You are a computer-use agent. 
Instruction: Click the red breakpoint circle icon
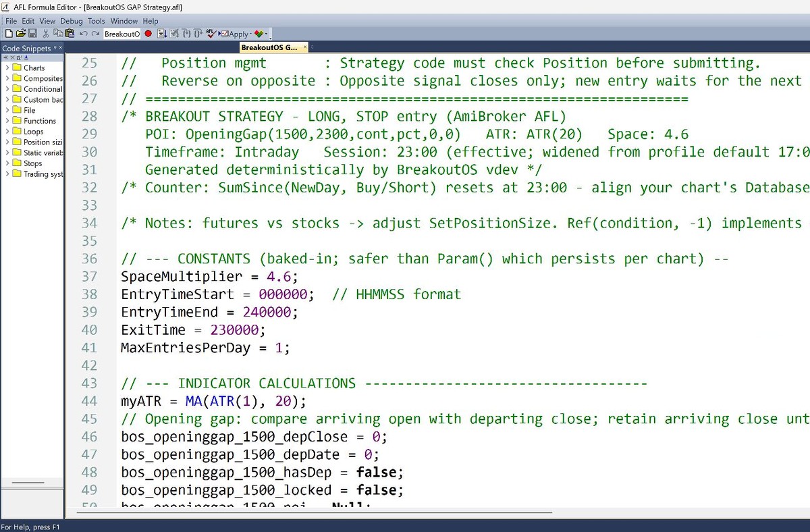(x=148, y=33)
